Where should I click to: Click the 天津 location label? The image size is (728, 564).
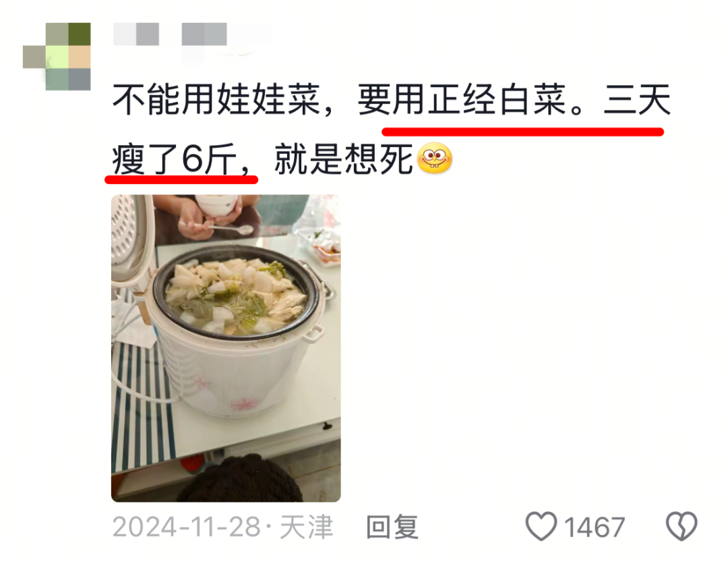coord(307,527)
